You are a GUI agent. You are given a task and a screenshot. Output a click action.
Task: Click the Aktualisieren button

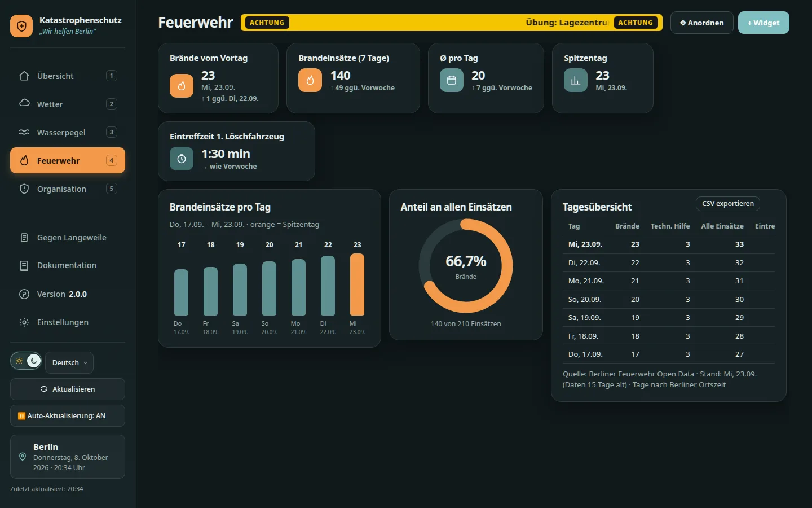[x=68, y=389]
